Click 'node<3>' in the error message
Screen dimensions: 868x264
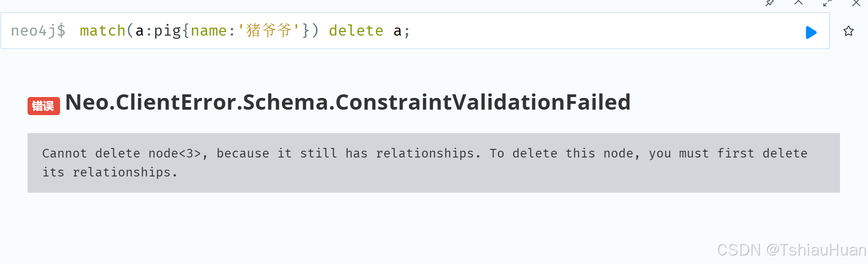175,153
